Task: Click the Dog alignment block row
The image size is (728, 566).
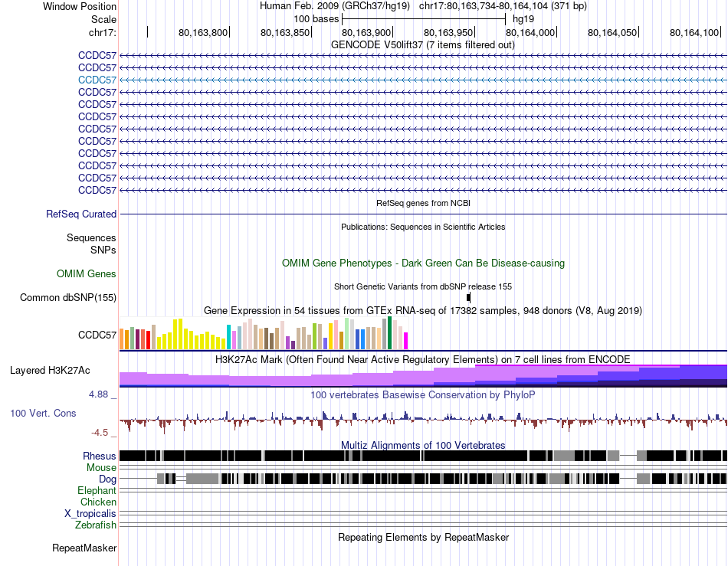Action: 424,479
